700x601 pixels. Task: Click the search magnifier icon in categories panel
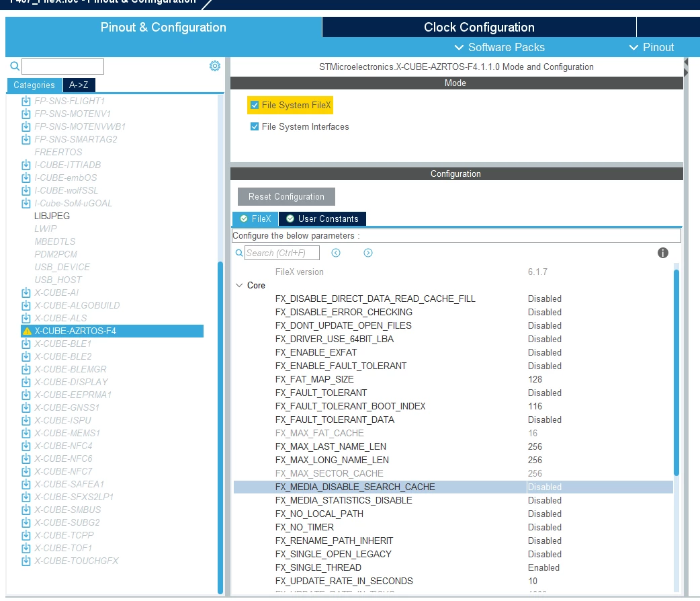[15, 66]
